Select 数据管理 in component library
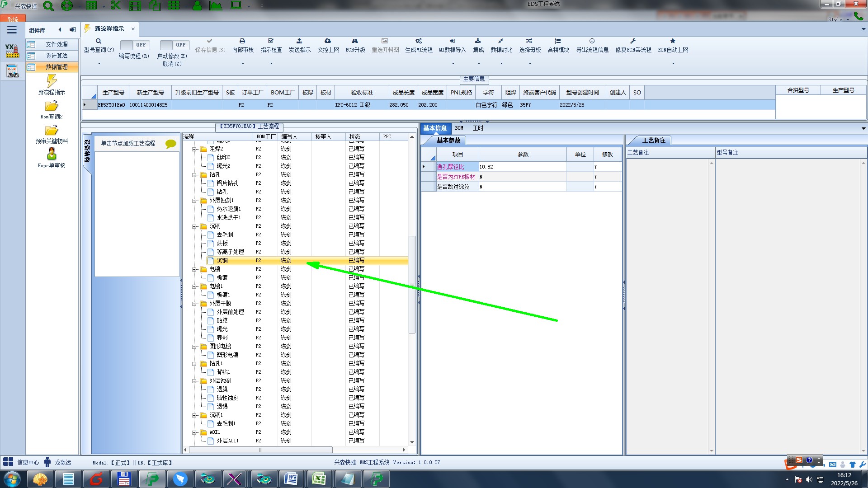 click(x=56, y=67)
